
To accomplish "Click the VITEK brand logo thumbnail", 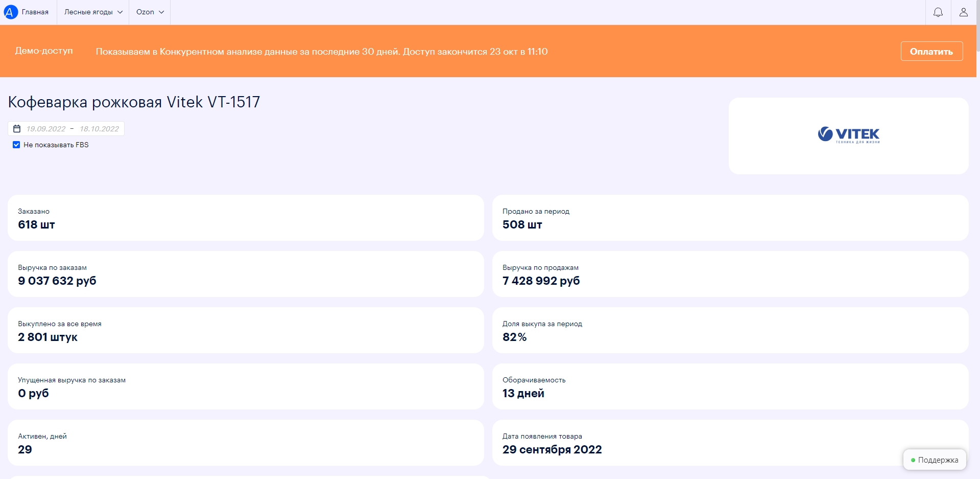I will (x=848, y=135).
